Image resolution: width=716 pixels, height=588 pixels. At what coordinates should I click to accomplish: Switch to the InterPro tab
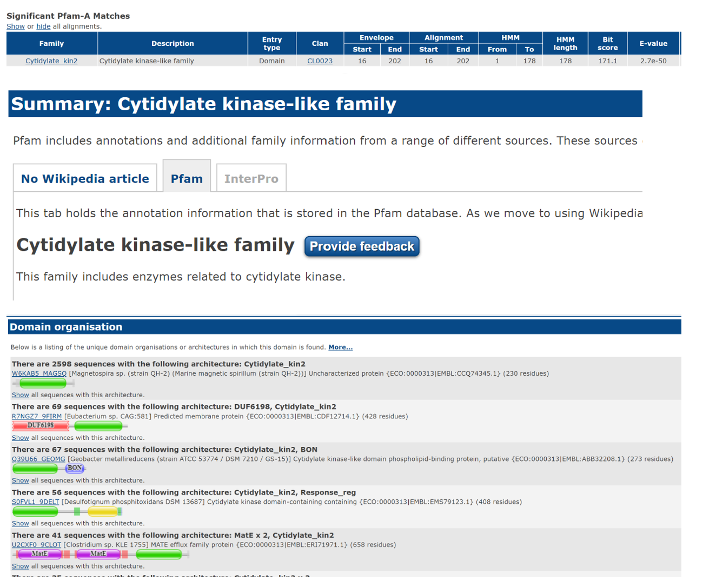251,179
